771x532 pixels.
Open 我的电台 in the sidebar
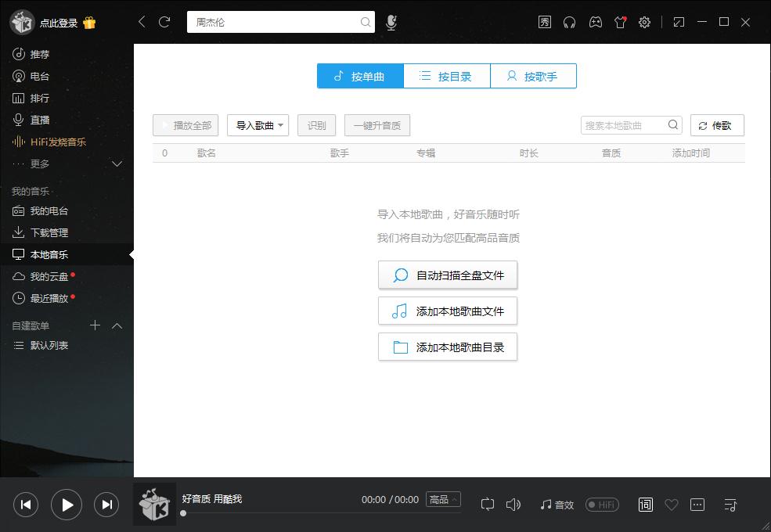coord(67,211)
